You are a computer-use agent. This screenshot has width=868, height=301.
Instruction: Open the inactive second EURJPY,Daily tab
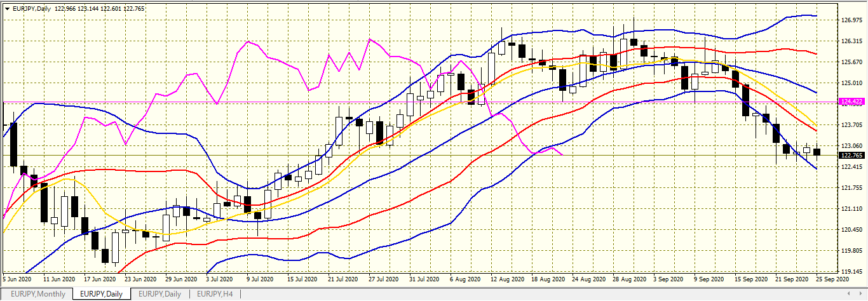tap(159, 293)
